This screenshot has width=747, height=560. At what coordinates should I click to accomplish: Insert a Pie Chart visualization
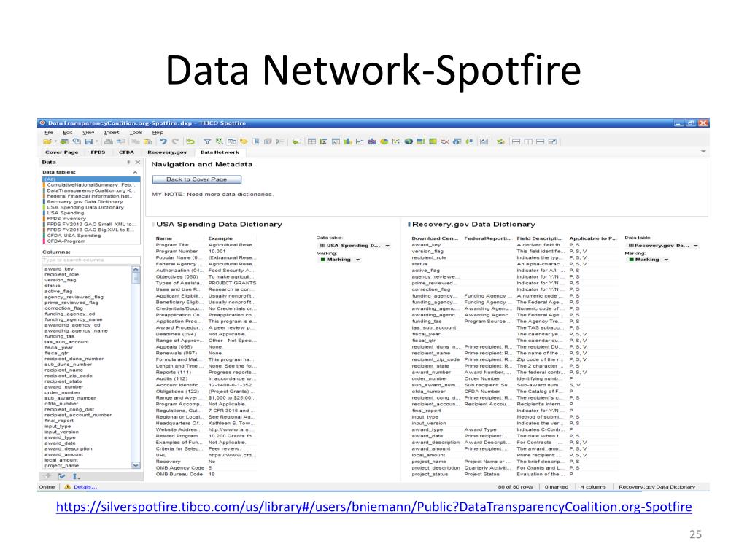pyautogui.click(x=384, y=141)
